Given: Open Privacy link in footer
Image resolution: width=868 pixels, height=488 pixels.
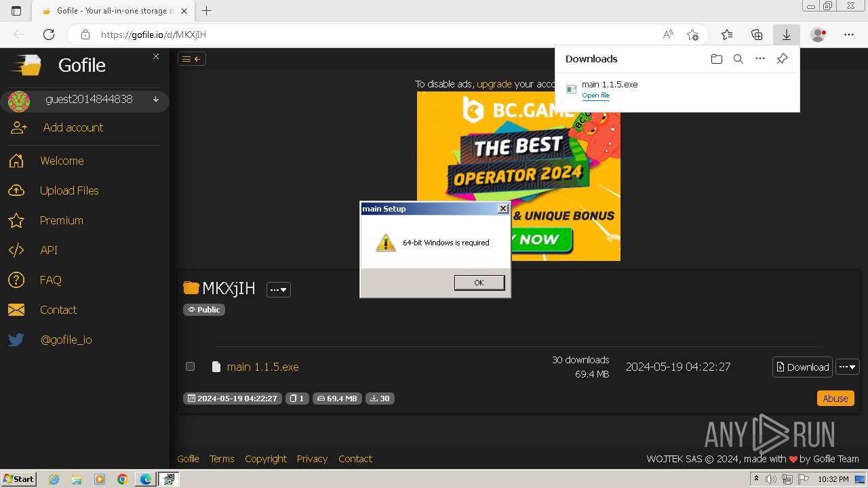Looking at the screenshot, I should pos(312,459).
